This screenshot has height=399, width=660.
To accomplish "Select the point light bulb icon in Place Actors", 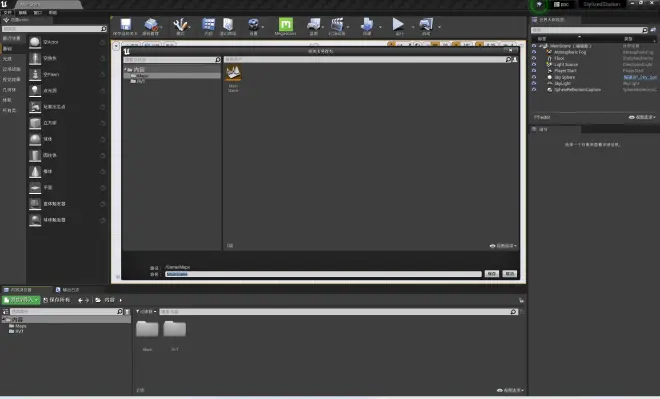I will [x=35, y=90].
